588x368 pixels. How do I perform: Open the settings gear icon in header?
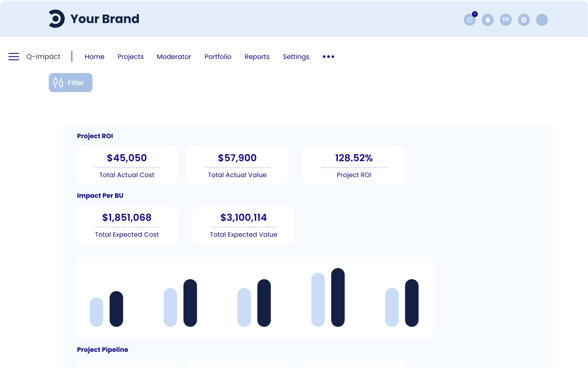tap(524, 20)
